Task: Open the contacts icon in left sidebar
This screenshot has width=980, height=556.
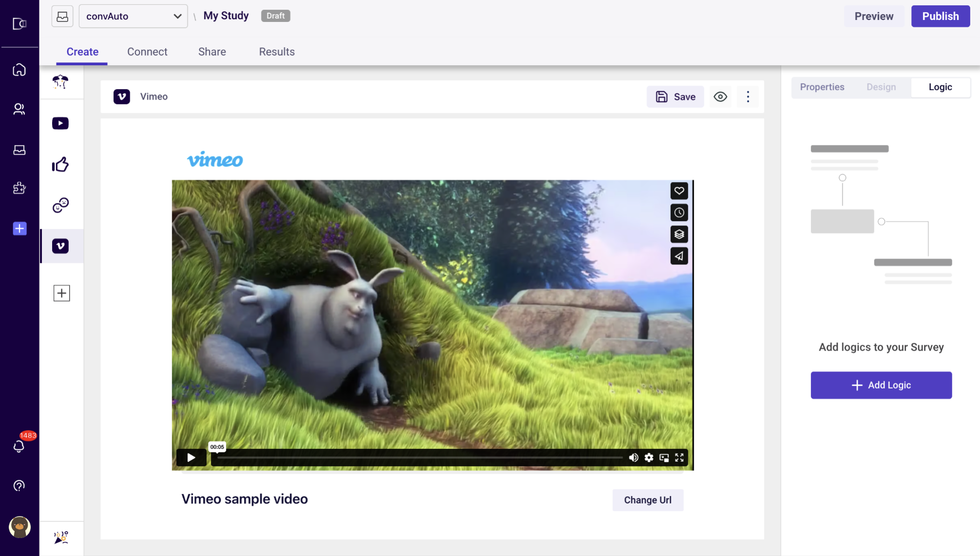Action: point(19,109)
